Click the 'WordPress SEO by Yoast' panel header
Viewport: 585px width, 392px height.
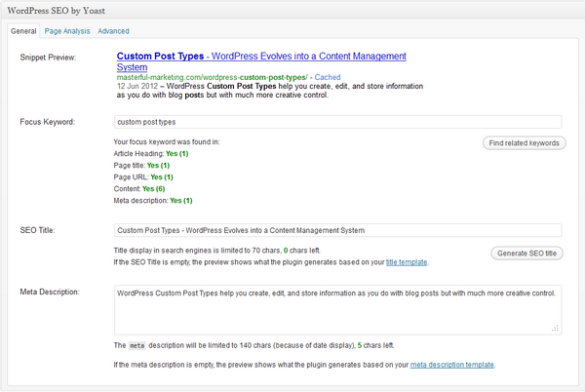coord(292,11)
